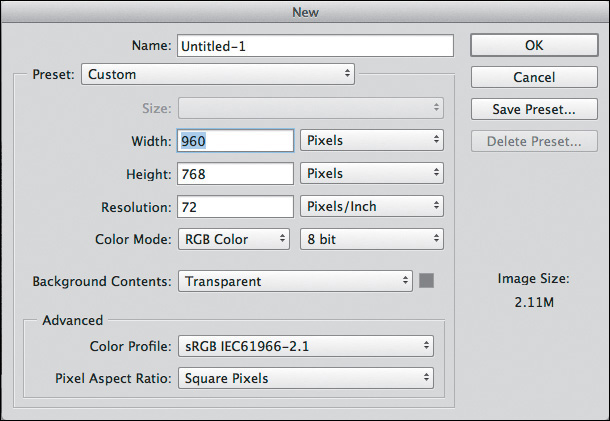
Task: Click the Resolution input field
Action: coord(235,207)
